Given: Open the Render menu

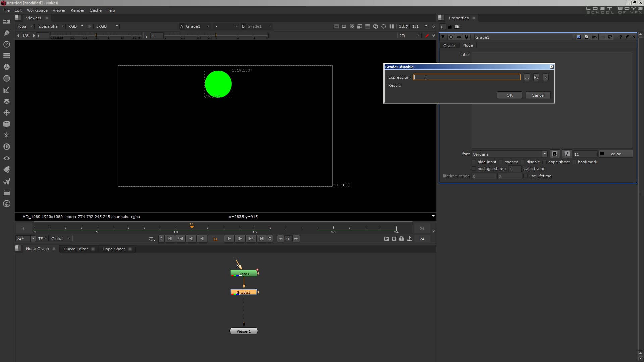Looking at the screenshot, I should tap(77, 10).
